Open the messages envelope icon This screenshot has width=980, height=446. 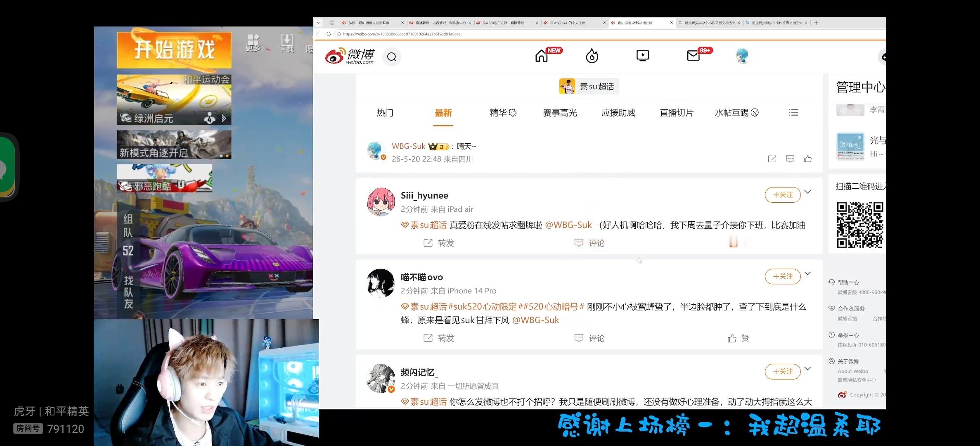click(694, 56)
